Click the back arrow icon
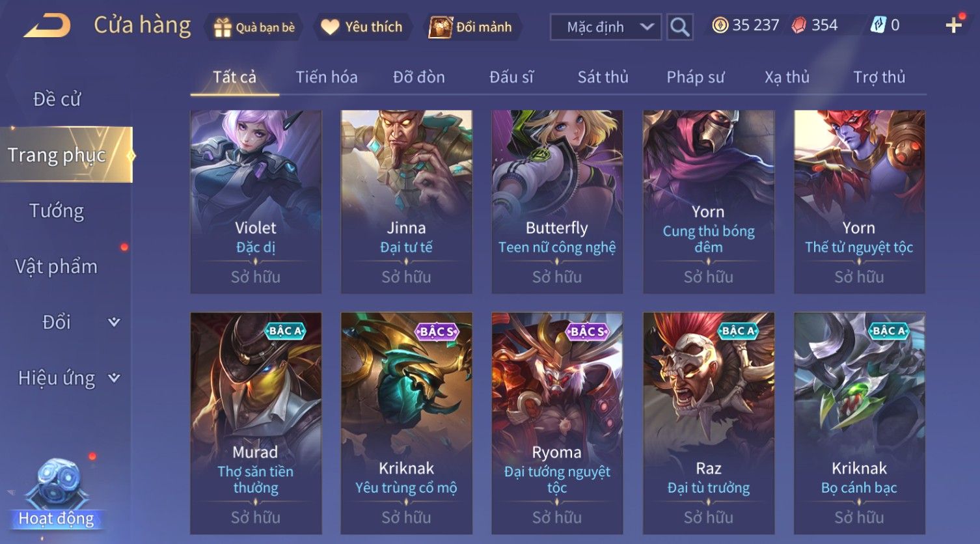The width and height of the screenshot is (980, 544). tap(47, 27)
